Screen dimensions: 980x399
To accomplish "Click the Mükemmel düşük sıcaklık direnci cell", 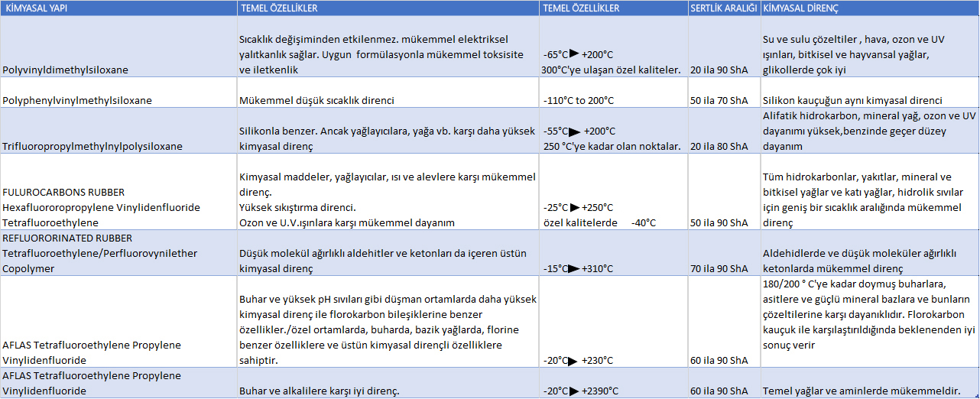I will tap(388, 92).
